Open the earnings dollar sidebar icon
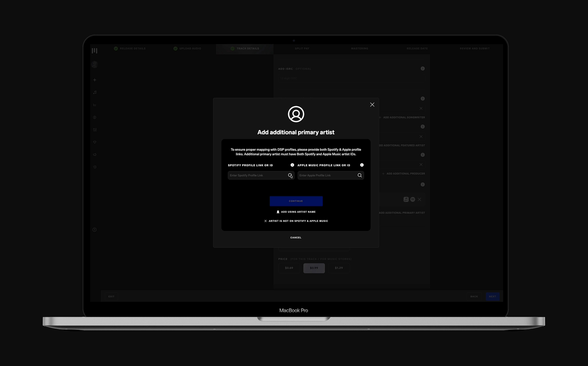 click(95, 117)
